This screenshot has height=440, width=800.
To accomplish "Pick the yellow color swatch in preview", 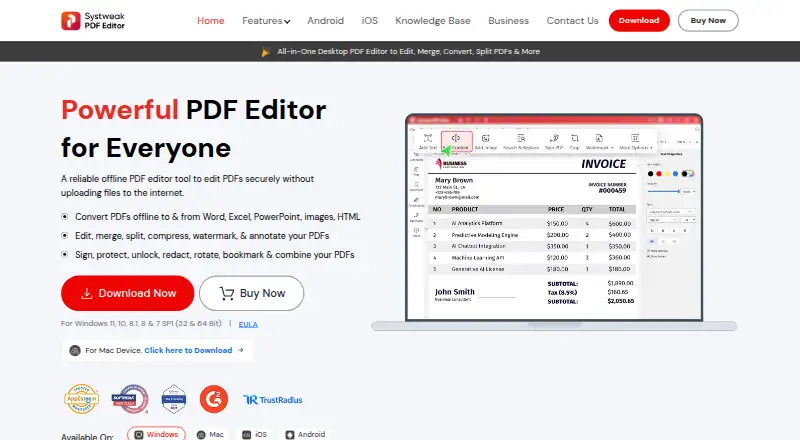I will (x=667, y=174).
